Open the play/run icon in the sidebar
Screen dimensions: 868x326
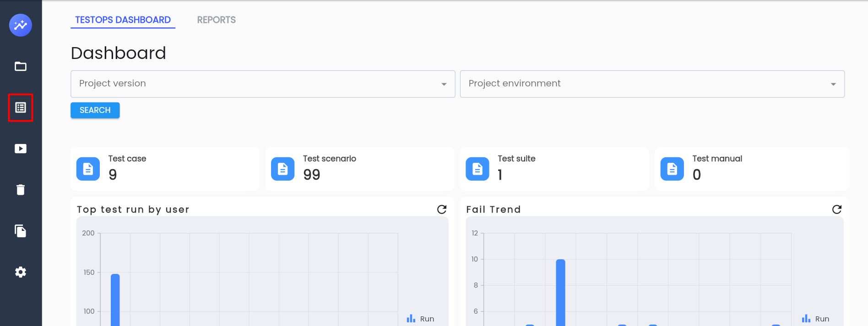(21, 149)
